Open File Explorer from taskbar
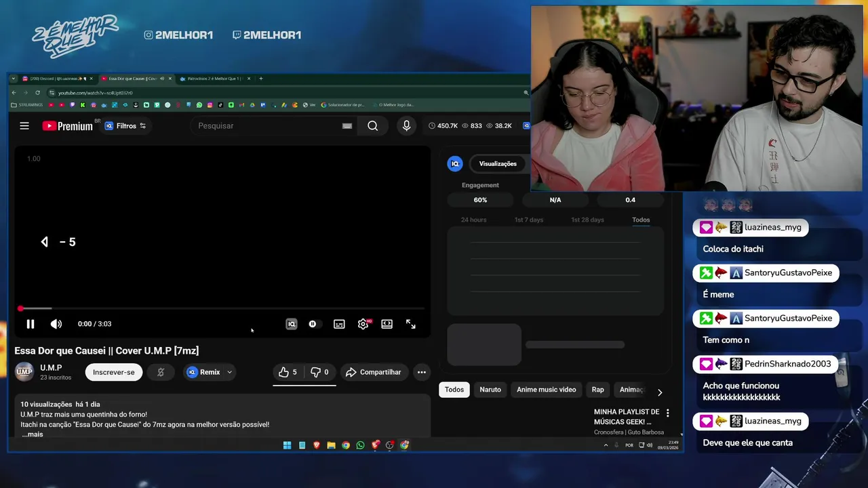Screen dimensions: 868x488 (x=331, y=445)
